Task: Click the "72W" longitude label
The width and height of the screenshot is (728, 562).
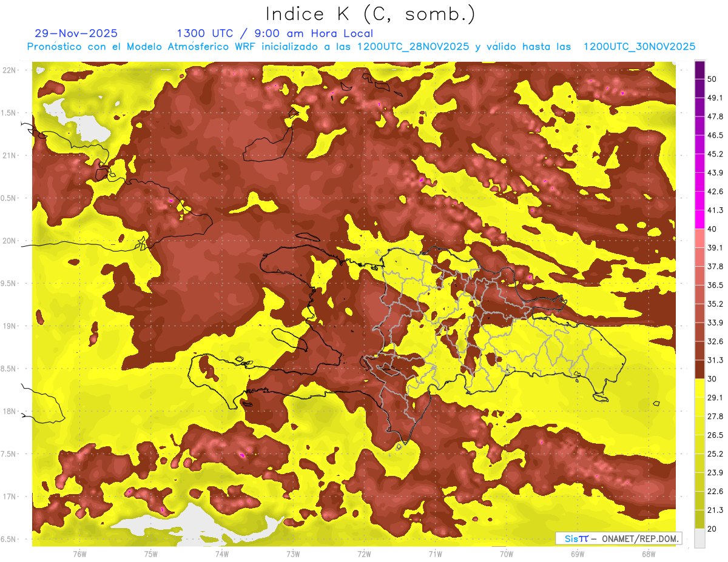Action: 364,554
